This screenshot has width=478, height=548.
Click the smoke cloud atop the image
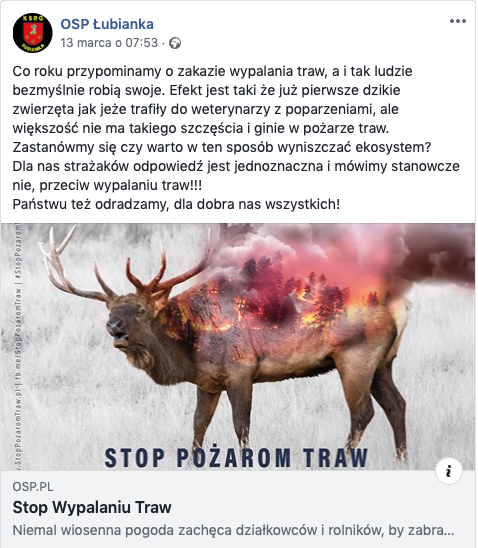click(x=349, y=252)
